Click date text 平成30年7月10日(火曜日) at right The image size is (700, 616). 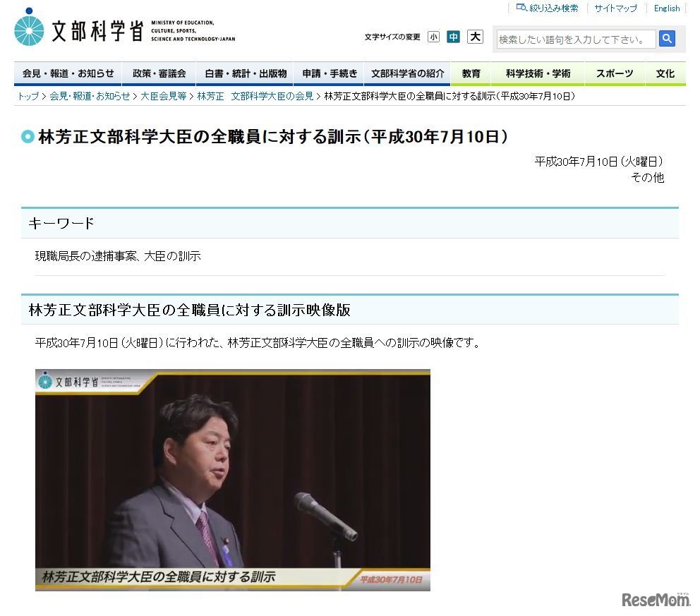(598, 162)
